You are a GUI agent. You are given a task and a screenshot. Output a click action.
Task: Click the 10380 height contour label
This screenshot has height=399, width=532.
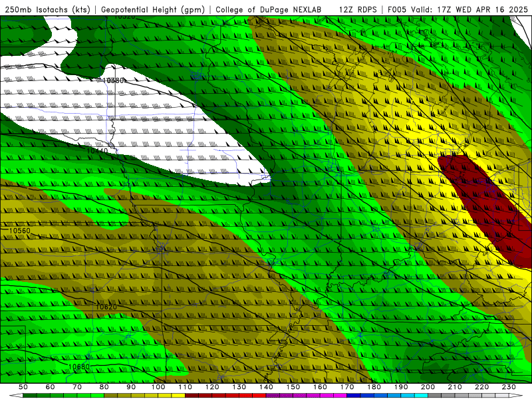point(113,80)
